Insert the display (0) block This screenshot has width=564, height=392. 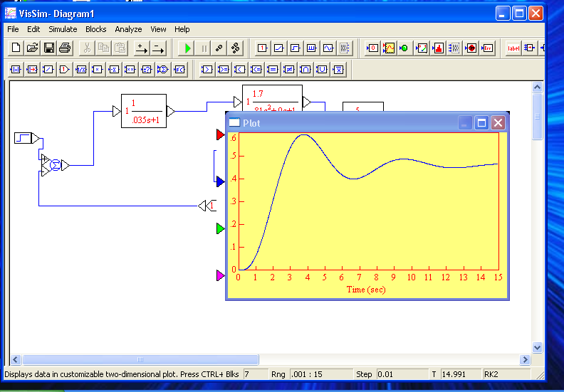tap(372, 48)
